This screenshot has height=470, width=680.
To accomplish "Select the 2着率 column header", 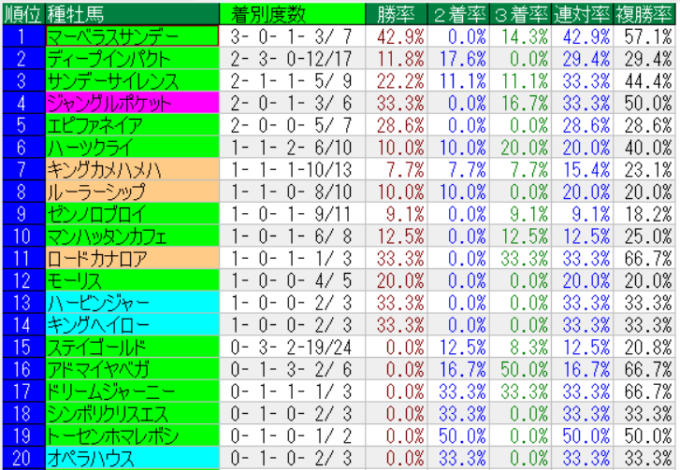I will [x=461, y=14].
